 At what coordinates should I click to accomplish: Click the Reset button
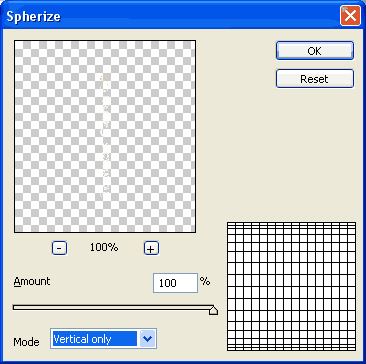(315, 79)
